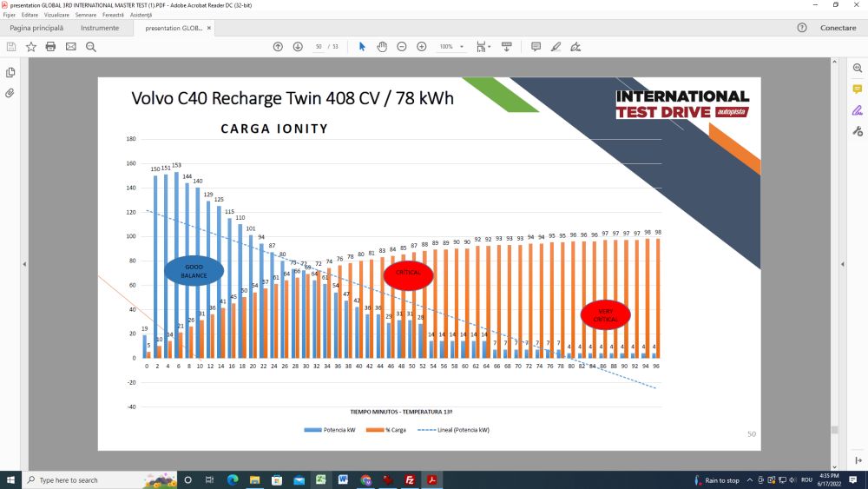Go to the previous page arrow

pyautogui.click(x=278, y=47)
